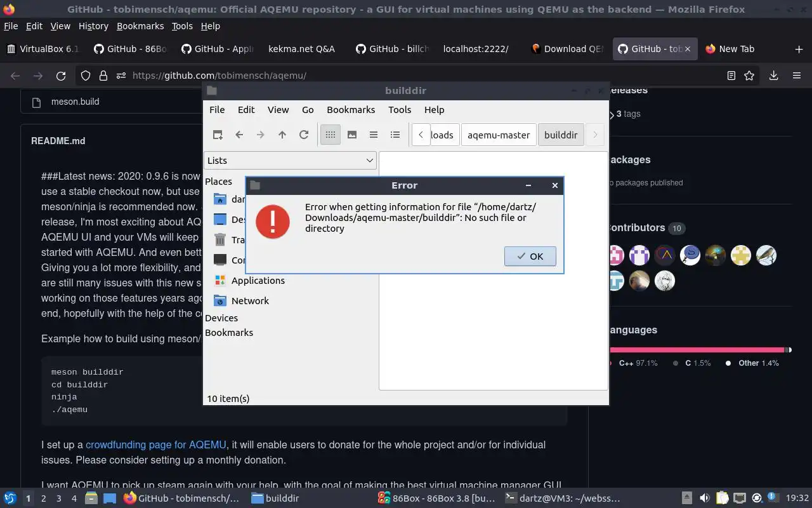Open crowdfunding page for AQEMU link
Screen dimensions: 812x508
[x=156, y=444]
